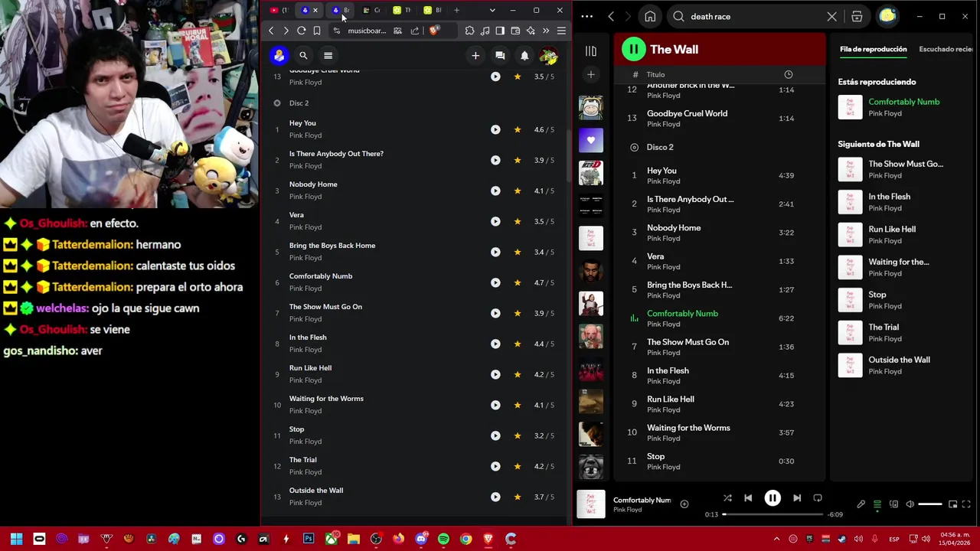Skip to previous track in Spotify
The image size is (980, 551).
coord(748,498)
